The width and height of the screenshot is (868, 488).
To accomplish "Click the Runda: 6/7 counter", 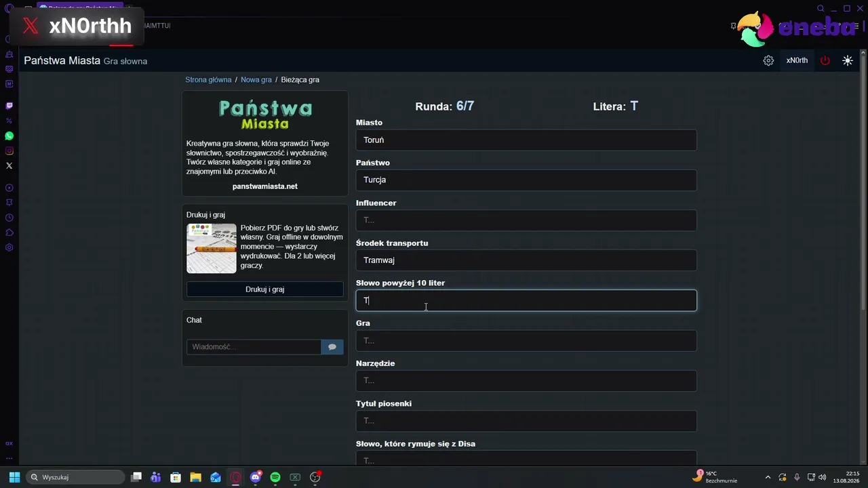I will (x=444, y=106).
